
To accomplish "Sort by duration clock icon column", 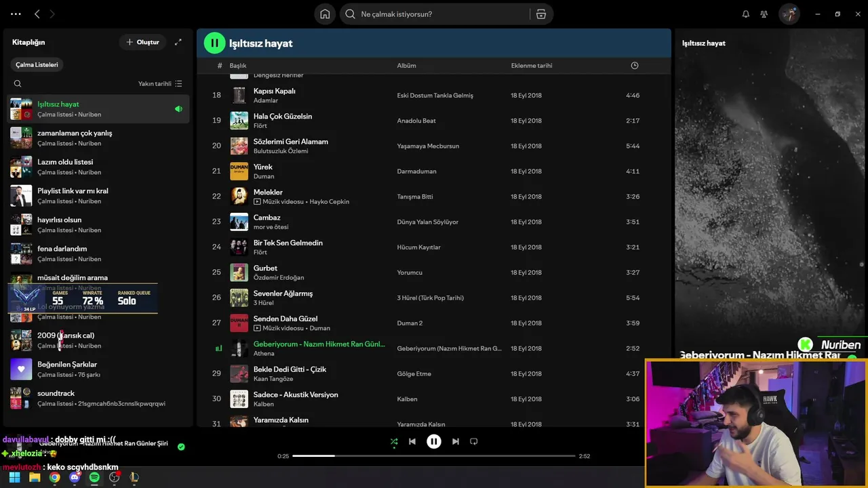I will point(635,66).
